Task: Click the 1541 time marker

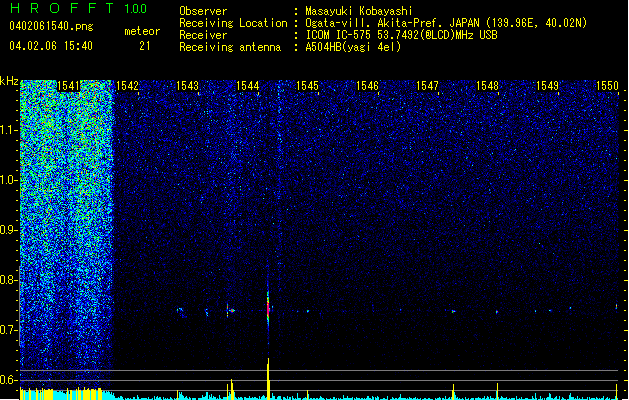Action: pyautogui.click(x=69, y=86)
